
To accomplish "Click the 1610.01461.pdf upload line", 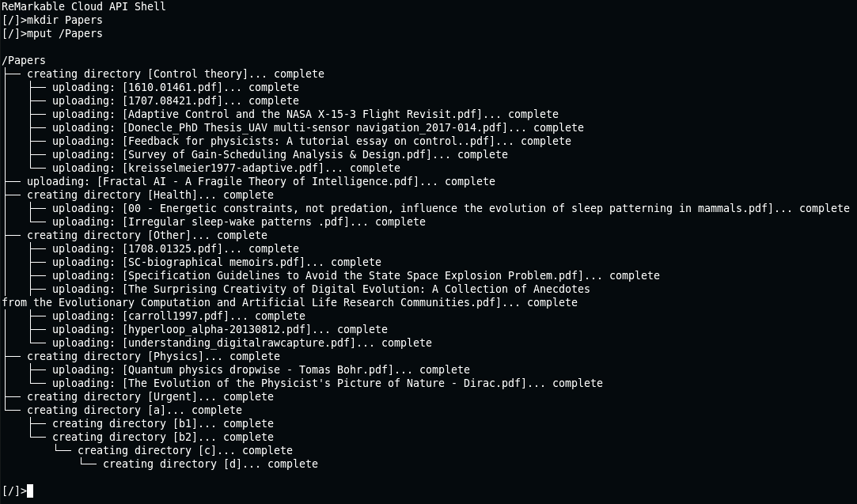I will click(x=176, y=88).
